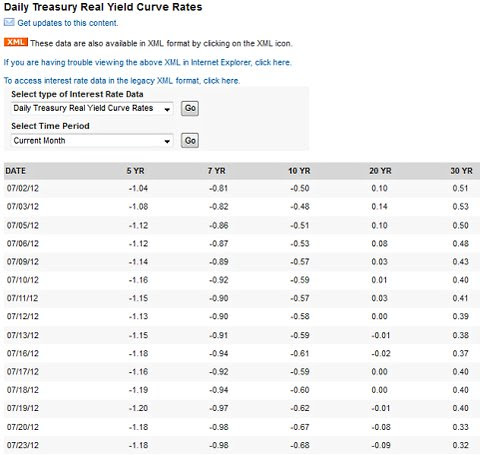Click the DATE column header

click(x=15, y=171)
